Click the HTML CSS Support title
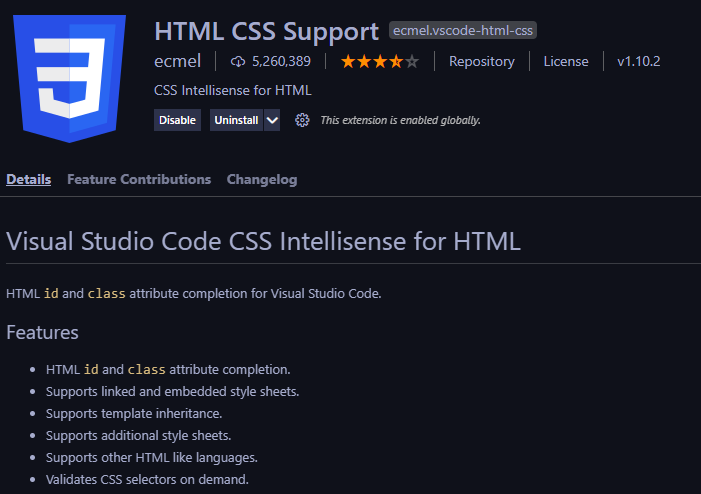The image size is (701, 494). (266, 31)
